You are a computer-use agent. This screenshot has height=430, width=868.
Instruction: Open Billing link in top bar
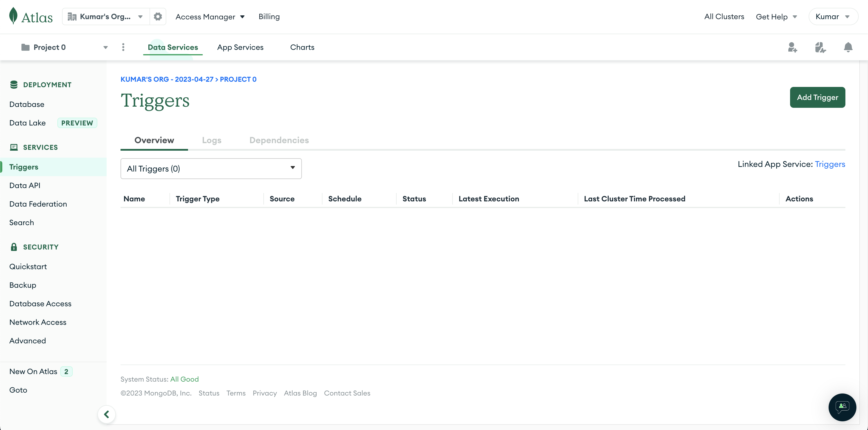point(269,17)
